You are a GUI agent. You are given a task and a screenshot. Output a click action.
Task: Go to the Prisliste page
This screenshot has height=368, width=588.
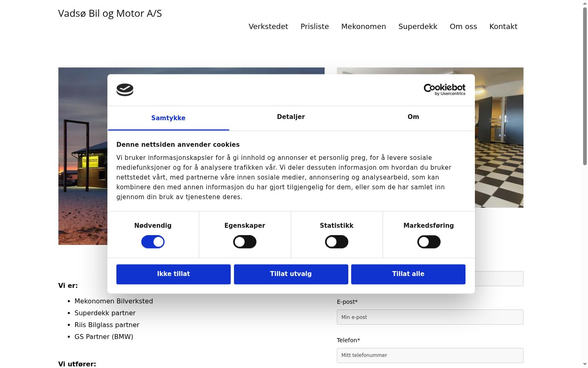(315, 27)
